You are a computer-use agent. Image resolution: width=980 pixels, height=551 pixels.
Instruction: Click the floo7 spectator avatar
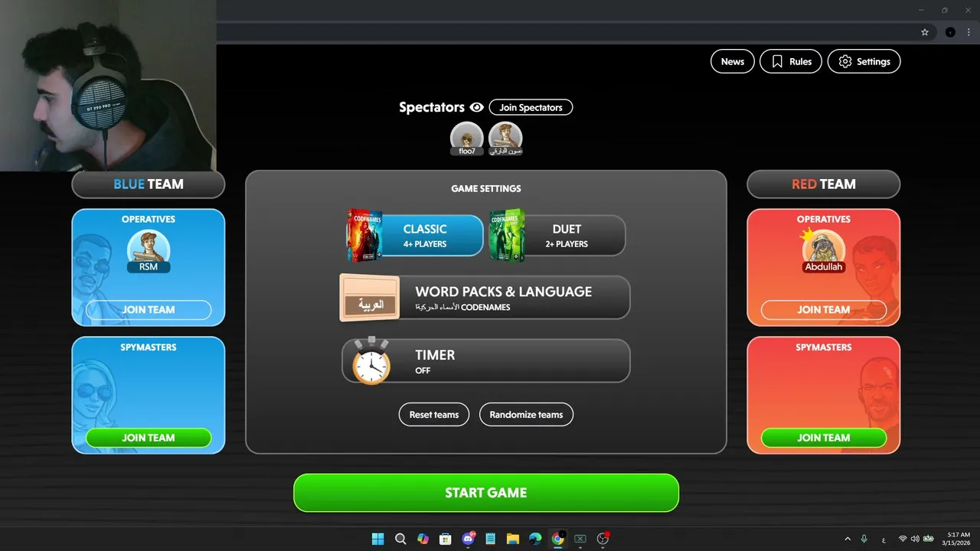click(x=467, y=138)
